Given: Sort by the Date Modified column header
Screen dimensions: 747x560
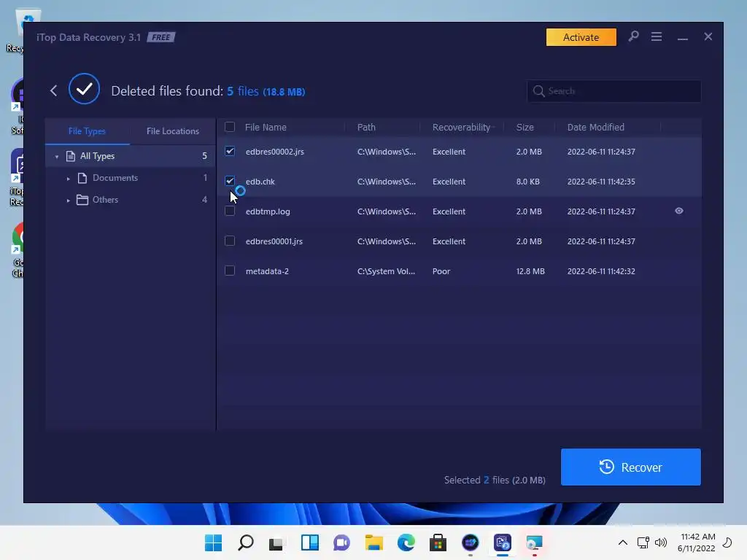Looking at the screenshot, I should tap(595, 127).
